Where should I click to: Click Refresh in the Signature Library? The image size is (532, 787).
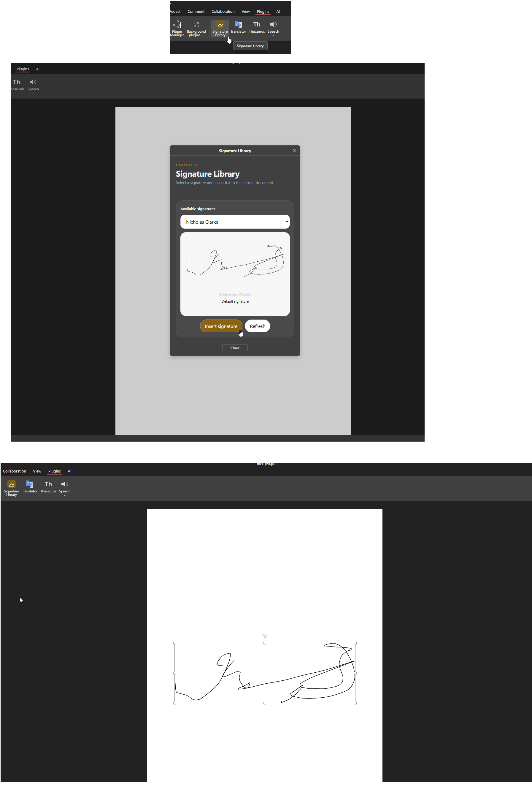pos(257,326)
